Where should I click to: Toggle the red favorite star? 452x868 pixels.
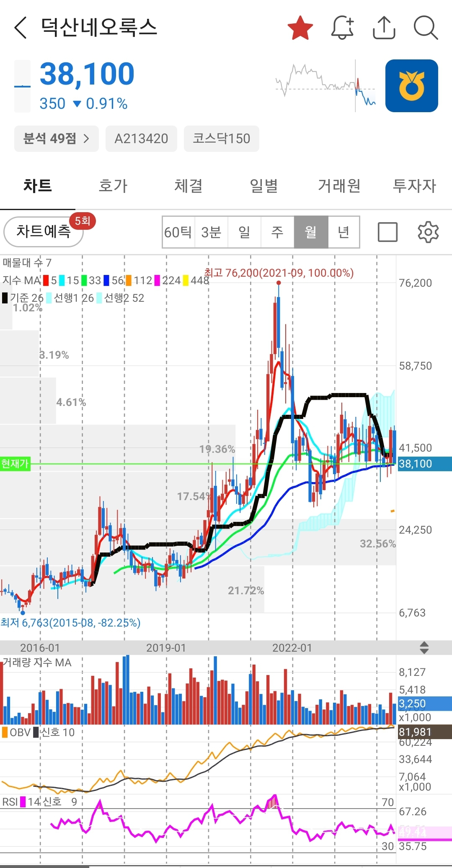coord(300,28)
